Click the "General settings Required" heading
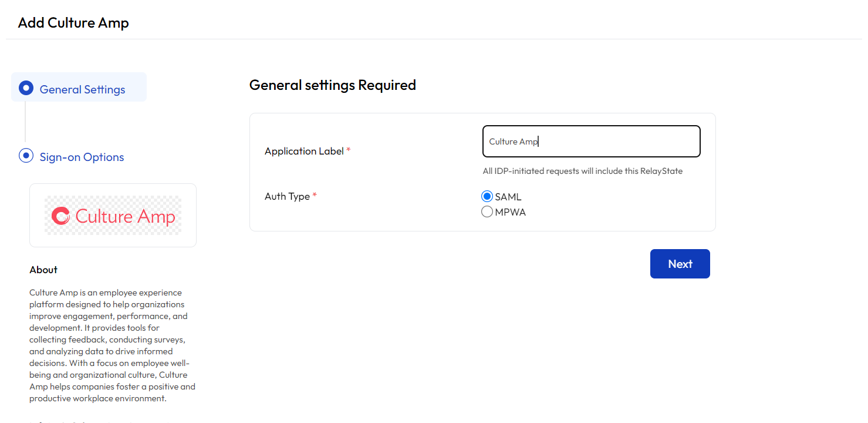The height and width of the screenshot is (423, 868). (x=333, y=85)
